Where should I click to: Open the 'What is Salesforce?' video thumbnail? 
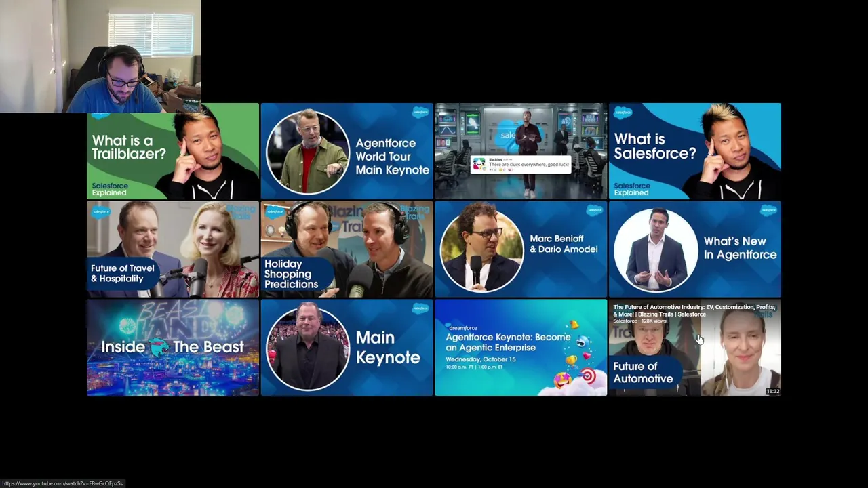(x=695, y=151)
